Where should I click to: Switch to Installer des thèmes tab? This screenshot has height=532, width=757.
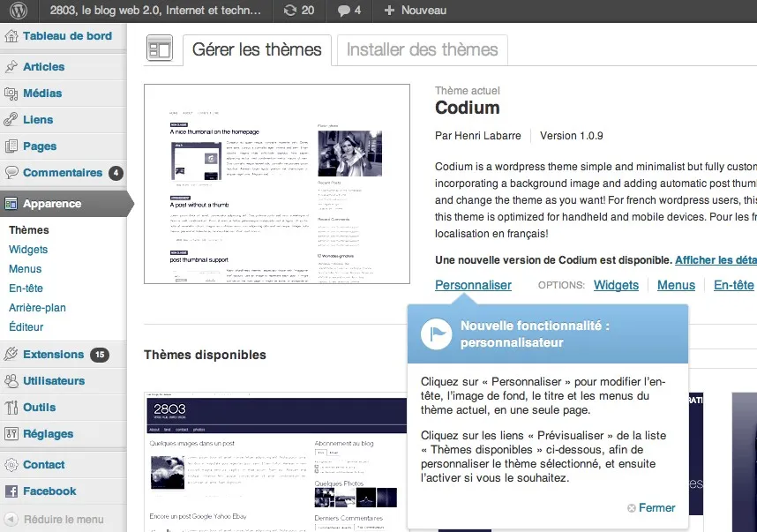pyautogui.click(x=423, y=49)
